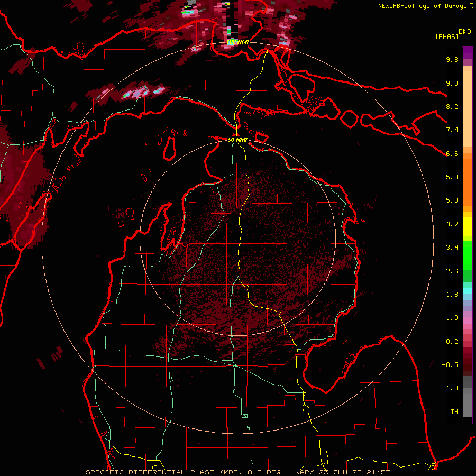Click the pink segment of the colorbar
This screenshot has height=476, width=476.
tap(467, 321)
